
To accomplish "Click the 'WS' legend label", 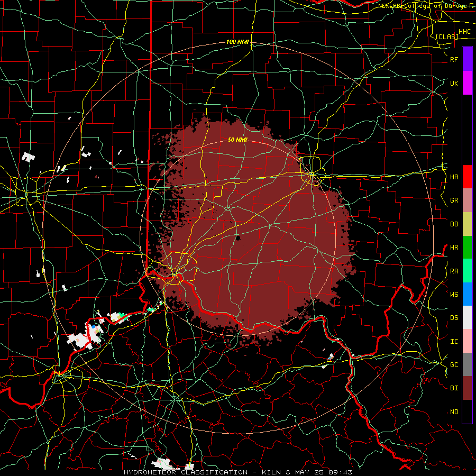I will tap(454, 294).
